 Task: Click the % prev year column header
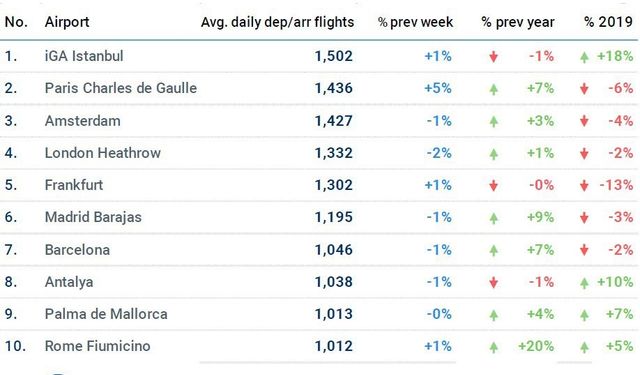tap(518, 22)
